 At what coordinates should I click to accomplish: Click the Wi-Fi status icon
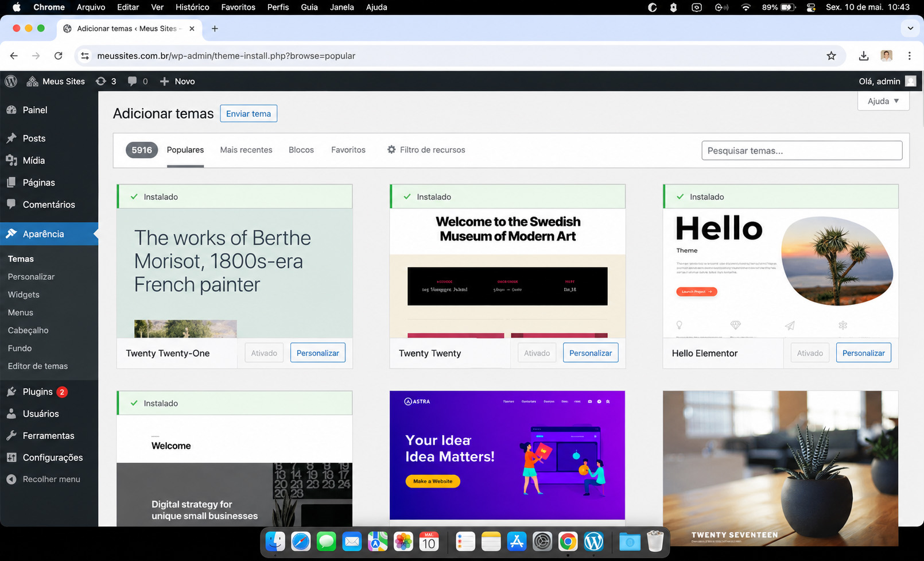pos(746,7)
